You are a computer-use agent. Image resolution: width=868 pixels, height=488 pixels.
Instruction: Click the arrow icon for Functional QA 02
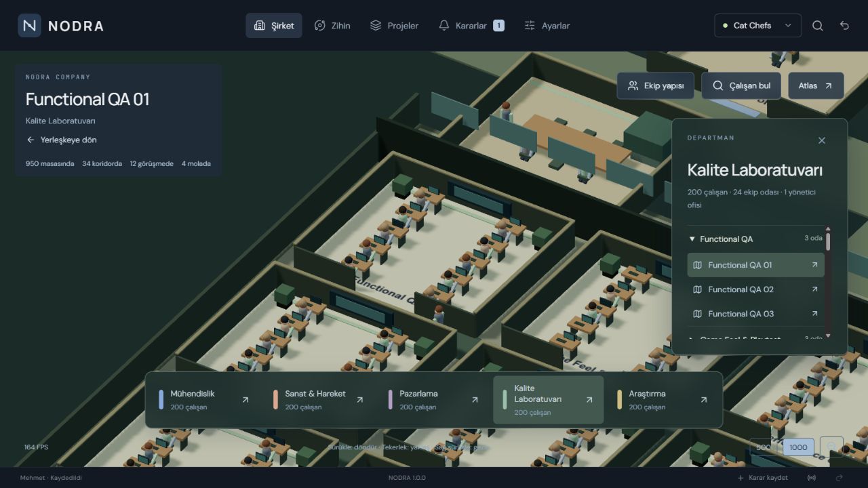814,289
